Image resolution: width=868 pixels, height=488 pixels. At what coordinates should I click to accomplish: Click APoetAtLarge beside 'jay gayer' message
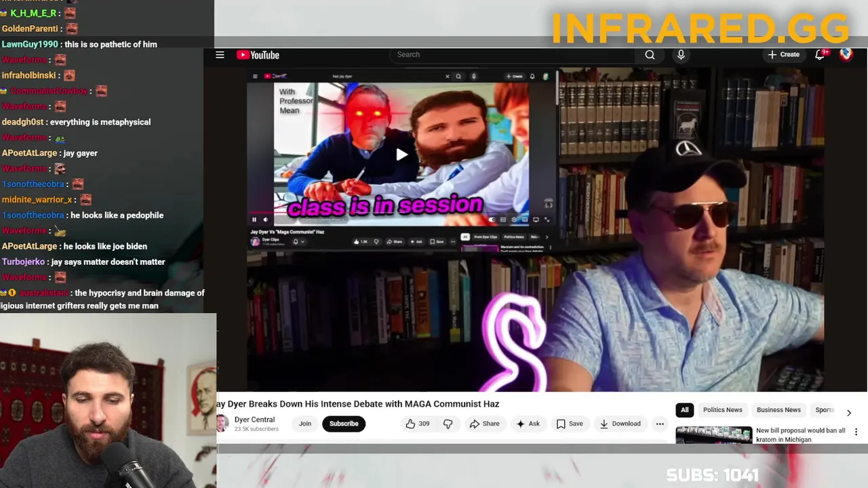pos(29,153)
